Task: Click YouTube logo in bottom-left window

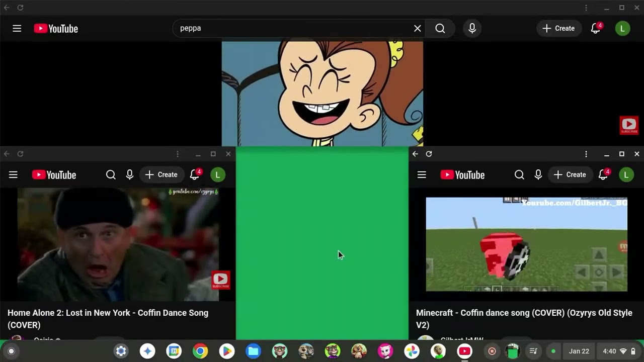Action: [x=54, y=175]
